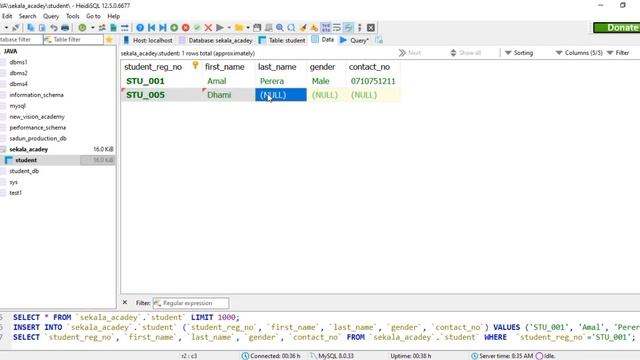The image size is (640, 360).
Task: Click the blue Help question-mark icon
Action: tap(140, 28)
